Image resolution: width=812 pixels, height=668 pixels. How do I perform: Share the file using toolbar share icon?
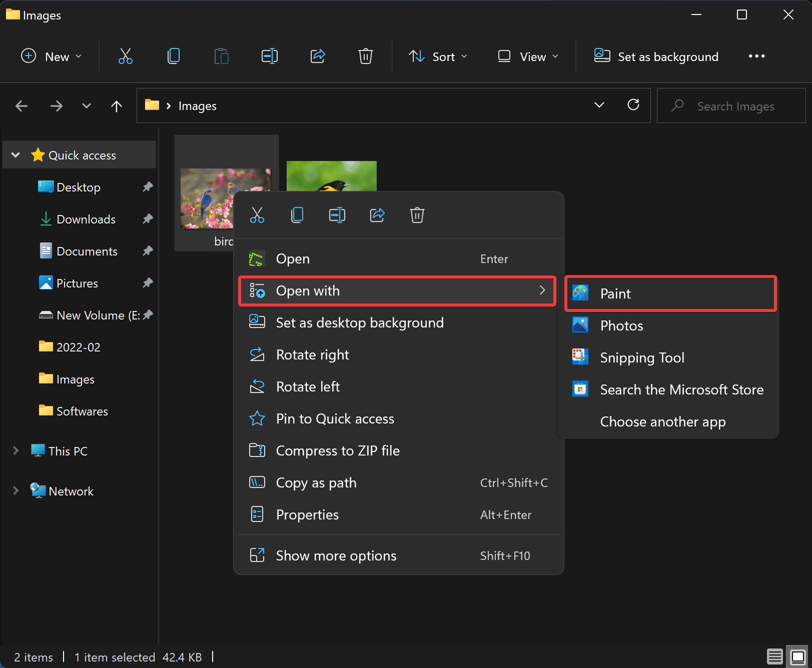click(318, 56)
